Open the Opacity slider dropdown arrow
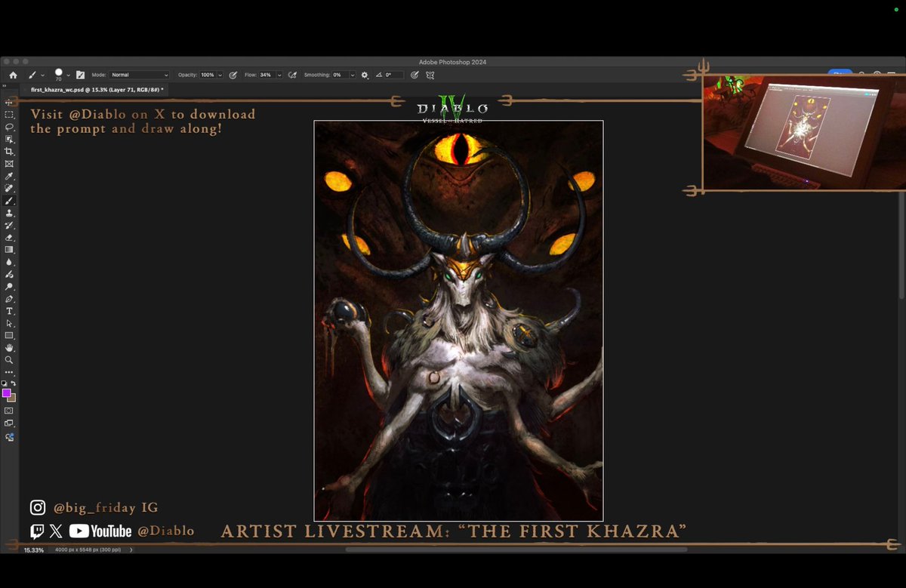Viewport: 906px width, 588px height. click(220, 75)
